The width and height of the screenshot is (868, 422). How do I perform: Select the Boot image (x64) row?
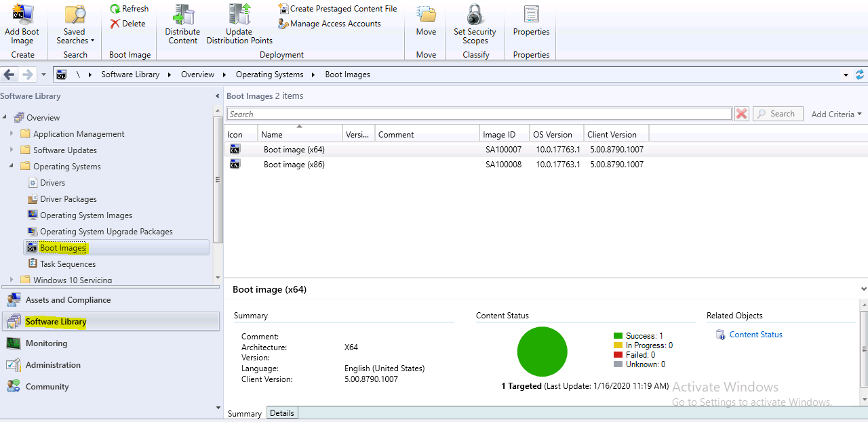(546, 149)
